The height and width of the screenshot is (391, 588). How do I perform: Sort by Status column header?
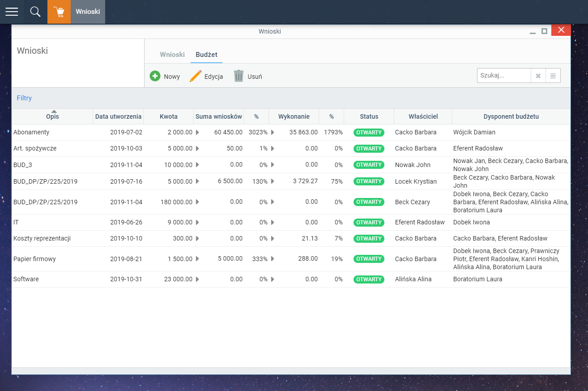pos(369,116)
